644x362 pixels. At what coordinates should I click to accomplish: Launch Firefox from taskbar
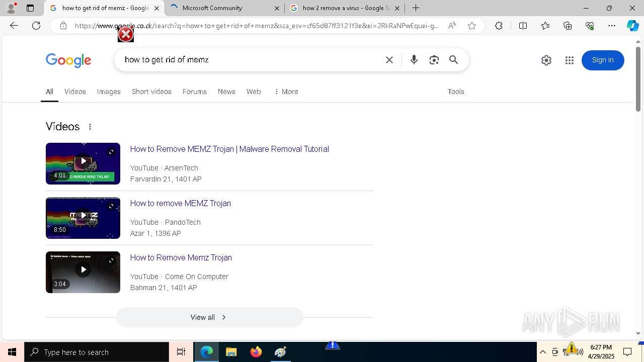coord(256,352)
